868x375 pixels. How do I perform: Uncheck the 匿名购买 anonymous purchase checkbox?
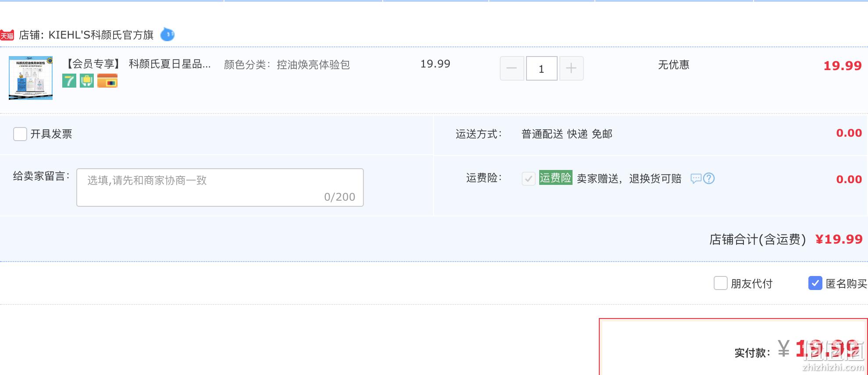coord(815,283)
